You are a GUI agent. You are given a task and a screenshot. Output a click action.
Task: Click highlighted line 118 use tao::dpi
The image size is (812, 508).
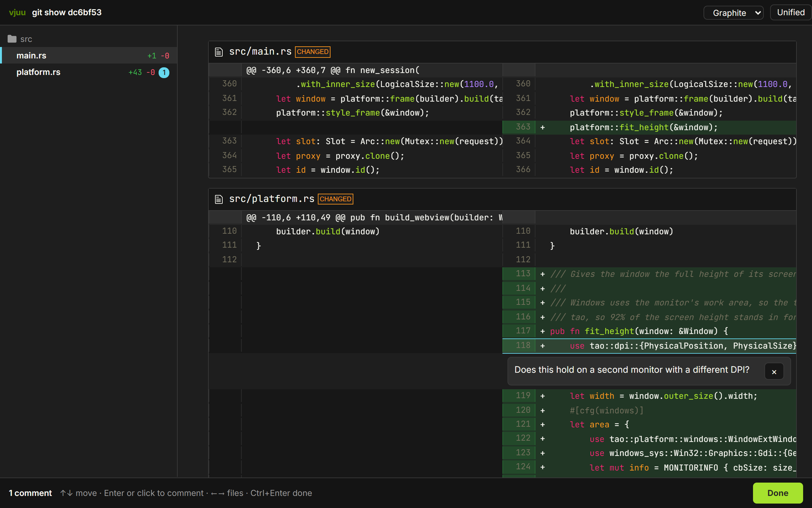pos(649,346)
